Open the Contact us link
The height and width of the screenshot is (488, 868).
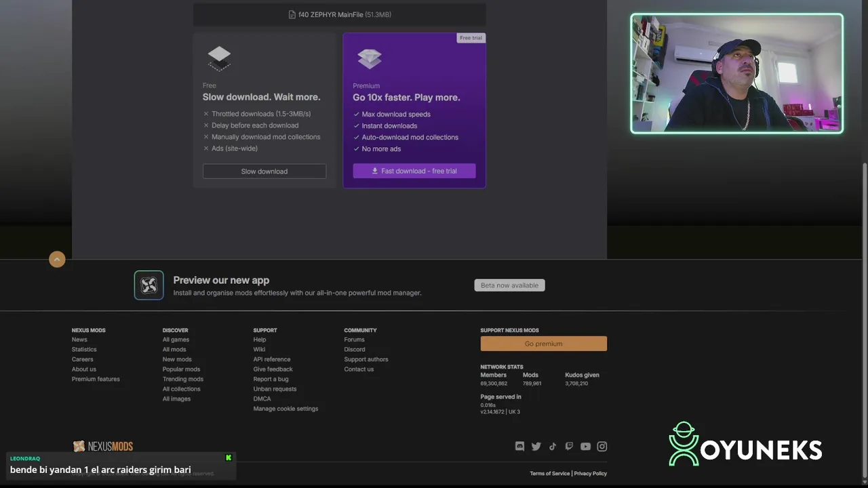pos(359,369)
